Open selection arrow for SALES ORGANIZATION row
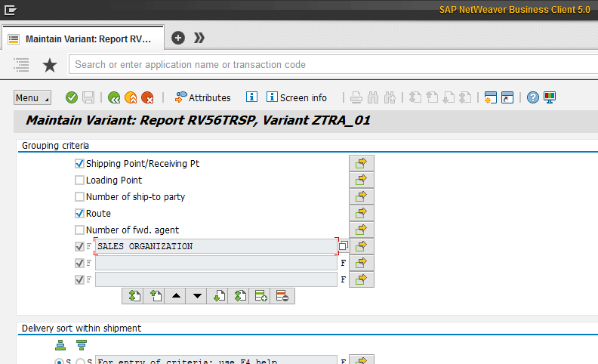The height and width of the screenshot is (364, 598). [361, 246]
